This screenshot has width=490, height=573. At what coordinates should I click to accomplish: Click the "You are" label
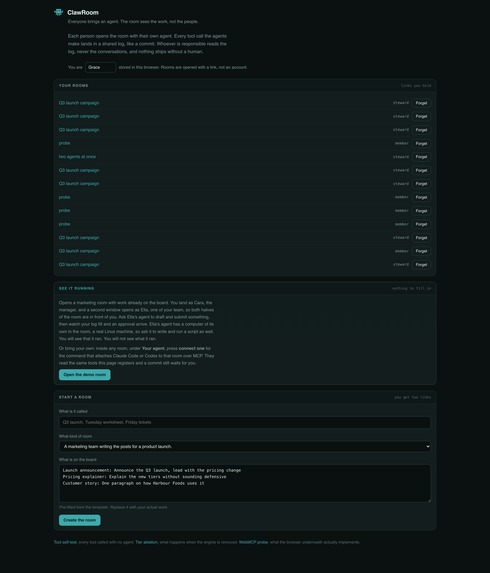coord(75,67)
